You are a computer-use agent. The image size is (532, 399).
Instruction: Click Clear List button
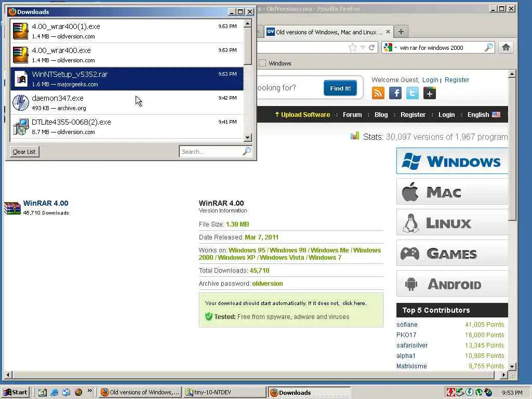[x=24, y=152]
